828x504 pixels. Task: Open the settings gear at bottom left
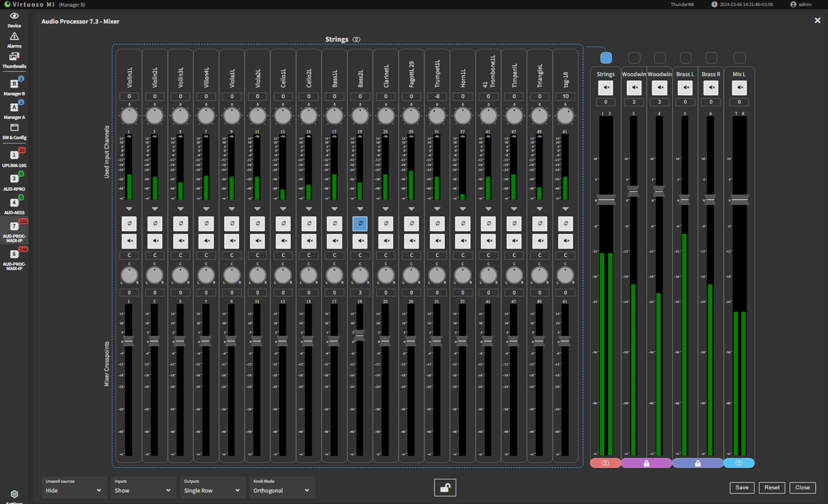point(14,494)
